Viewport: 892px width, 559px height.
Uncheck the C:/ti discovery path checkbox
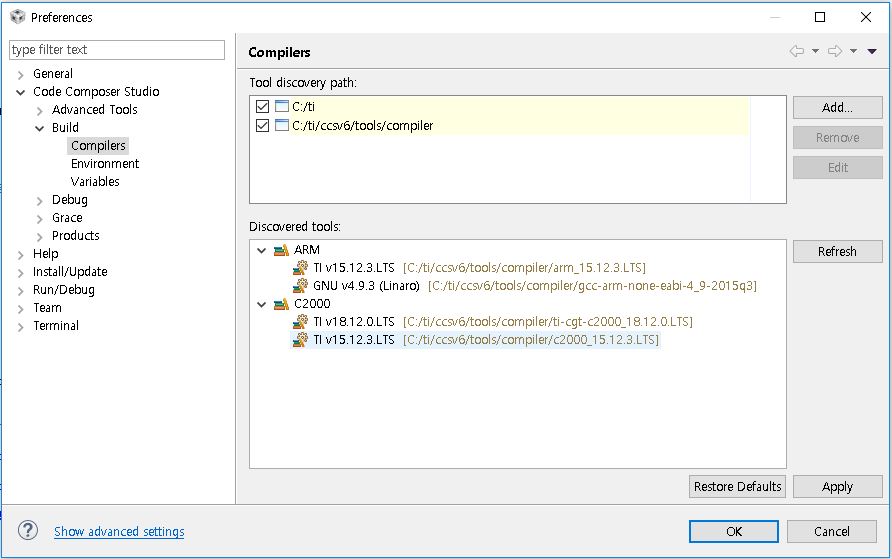click(x=263, y=107)
